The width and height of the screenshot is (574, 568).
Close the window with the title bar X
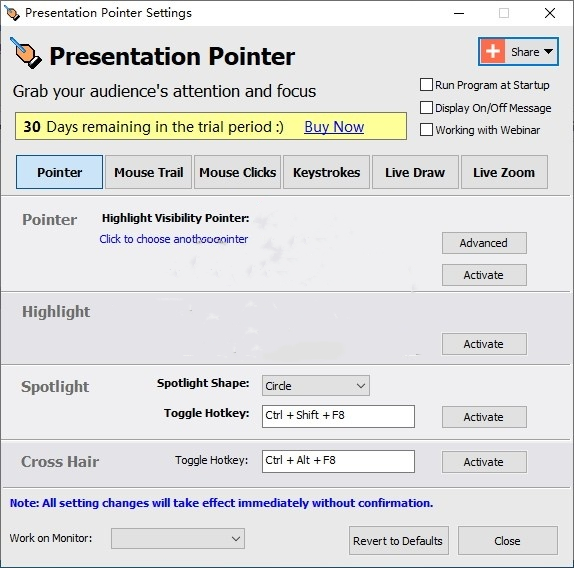549,14
